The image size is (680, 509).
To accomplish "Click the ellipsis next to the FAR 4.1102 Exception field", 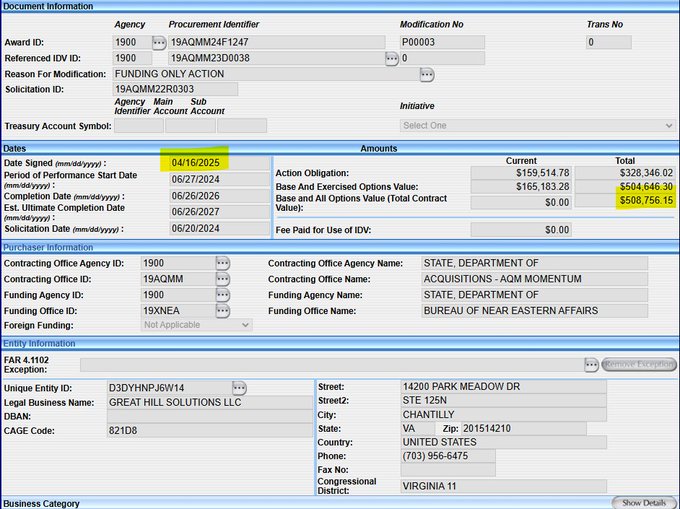I will pos(591,364).
